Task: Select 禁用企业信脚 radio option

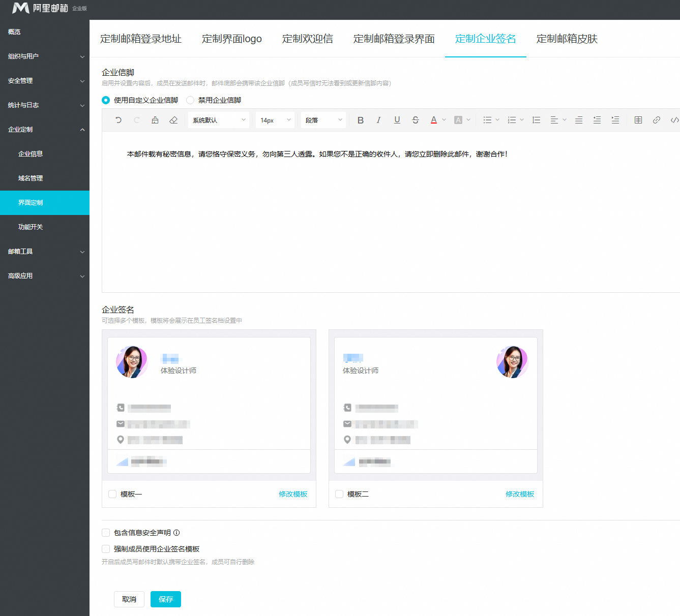Action: tap(191, 100)
